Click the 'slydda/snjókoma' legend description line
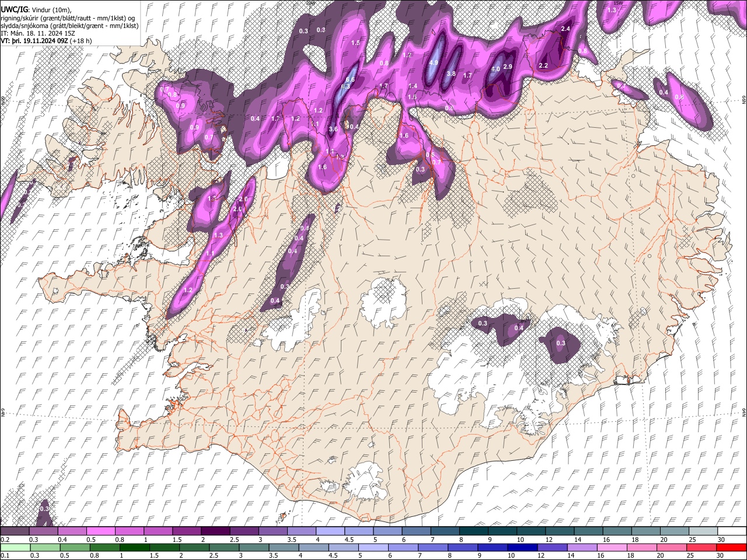 (69, 26)
